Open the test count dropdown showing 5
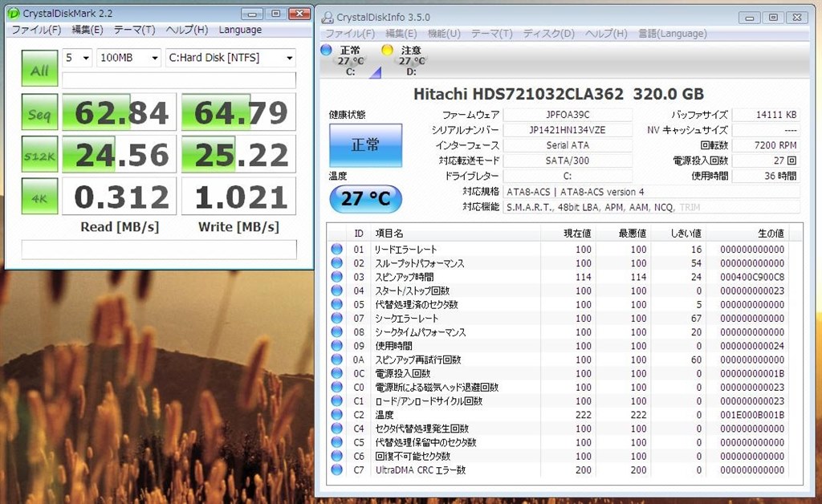This screenshot has width=822, height=504. 76,57
